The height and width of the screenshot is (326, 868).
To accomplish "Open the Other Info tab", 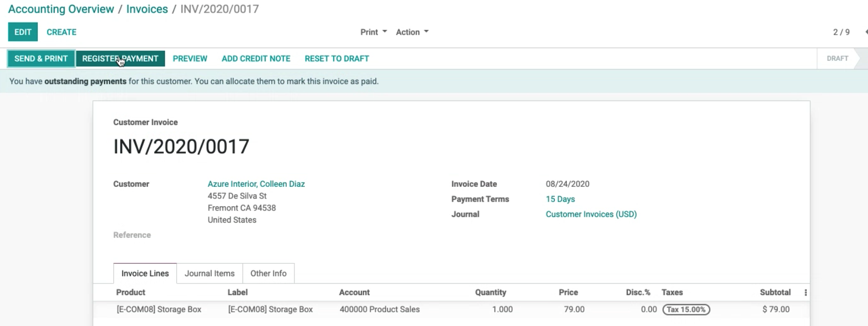I will click(x=268, y=274).
